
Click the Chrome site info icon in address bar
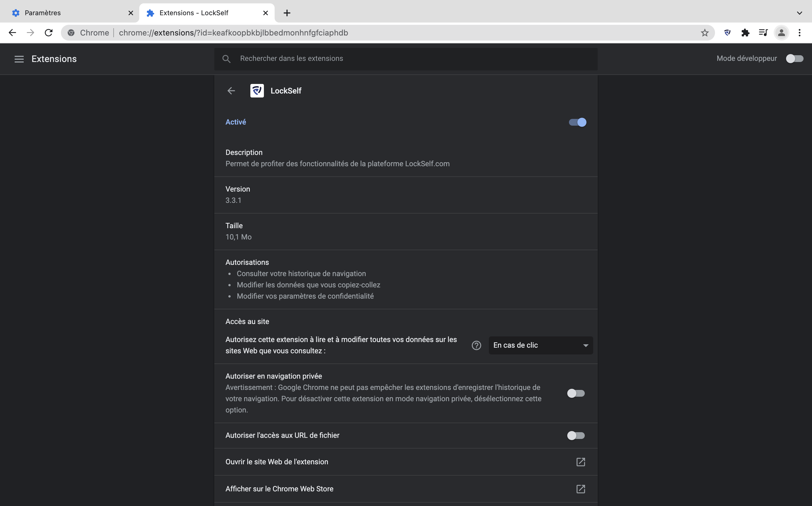click(x=71, y=32)
